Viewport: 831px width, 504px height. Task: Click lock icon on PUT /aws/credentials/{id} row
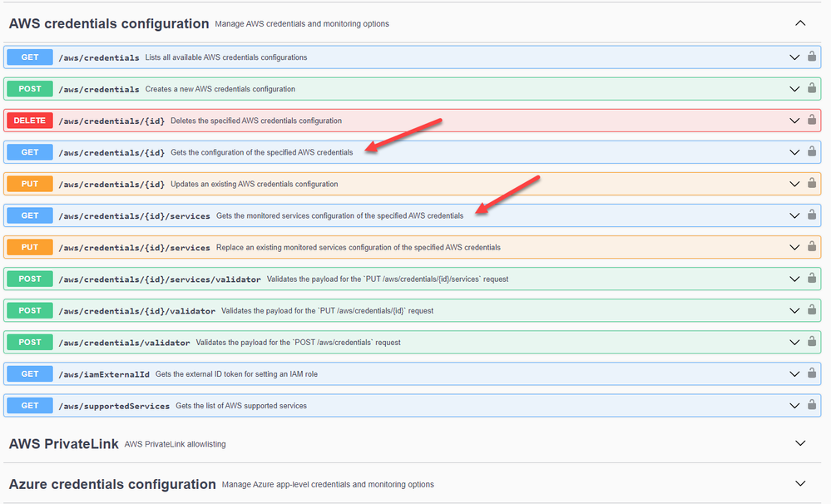[x=811, y=184]
